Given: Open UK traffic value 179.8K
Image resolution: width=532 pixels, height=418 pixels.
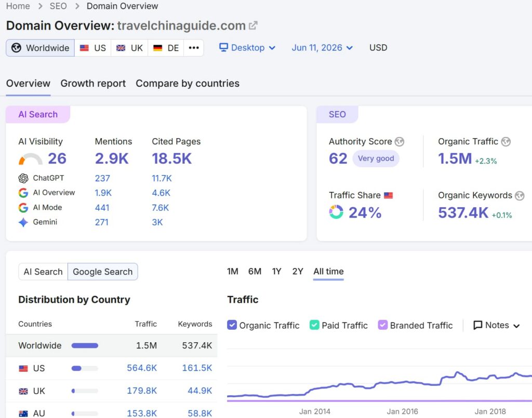Looking at the screenshot, I should coord(142,390).
